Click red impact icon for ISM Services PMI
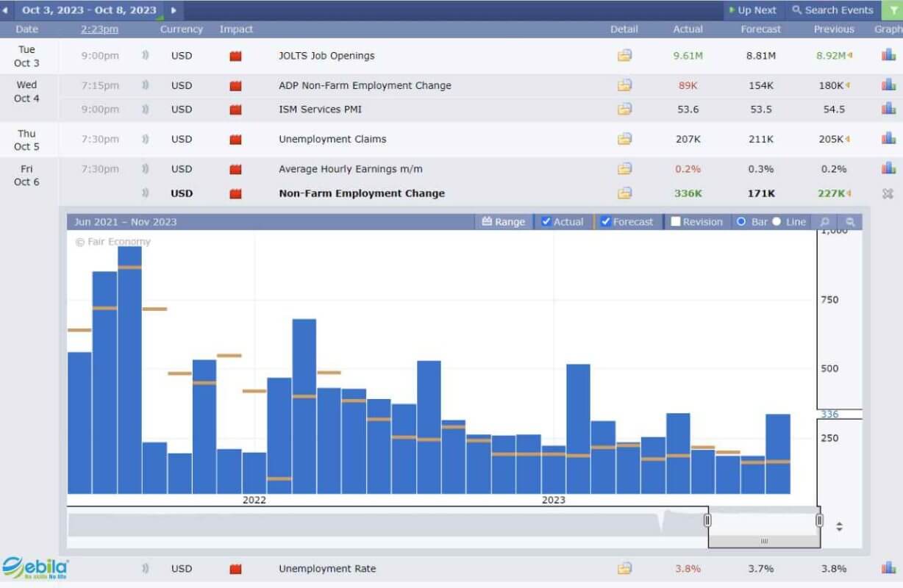 [x=235, y=110]
